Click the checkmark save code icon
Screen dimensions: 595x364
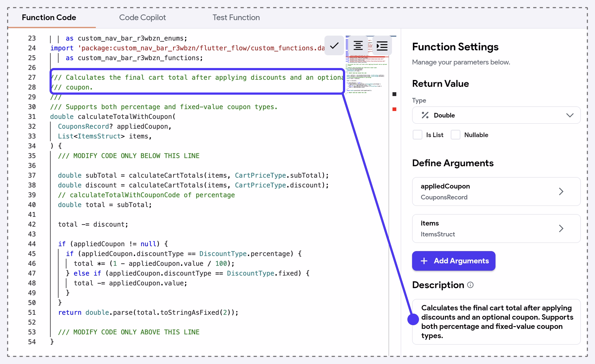click(x=334, y=46)
